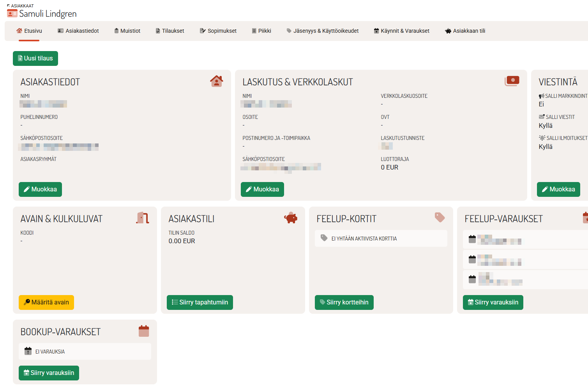Screen dimensions: 588x389
Task: Click Muokkaa in Laskutus & Verkkolaskut card
Action: click(262, 189)
